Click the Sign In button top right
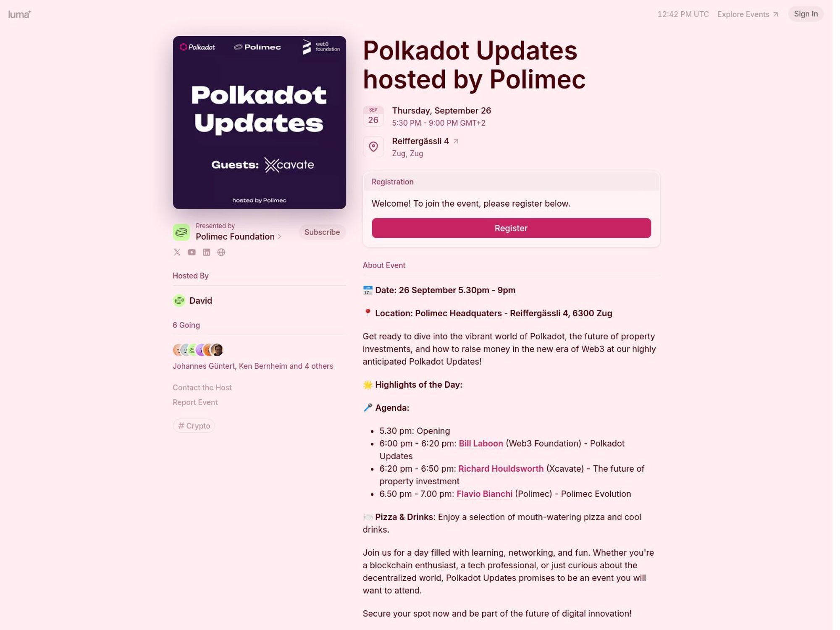Image resolution: width=840 pixels, height=630 pixels. coord(806,14)
